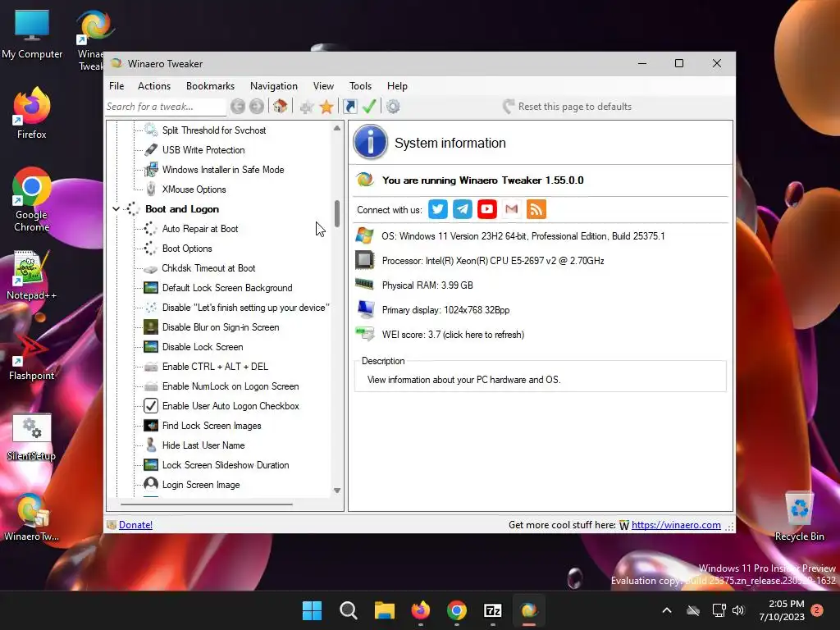
Task: Click the USB Write Protection icon
Action: click(151, 150)
